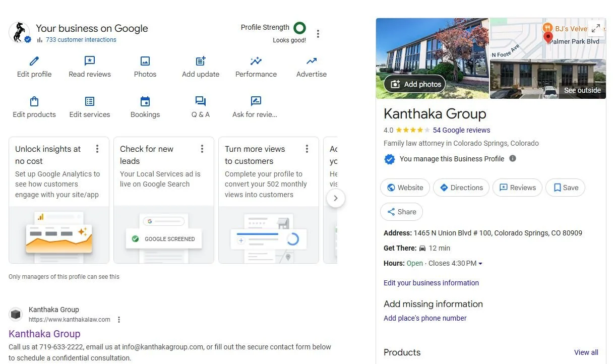Click the Share button
The image size is (615, 364).
coord(402,212)
